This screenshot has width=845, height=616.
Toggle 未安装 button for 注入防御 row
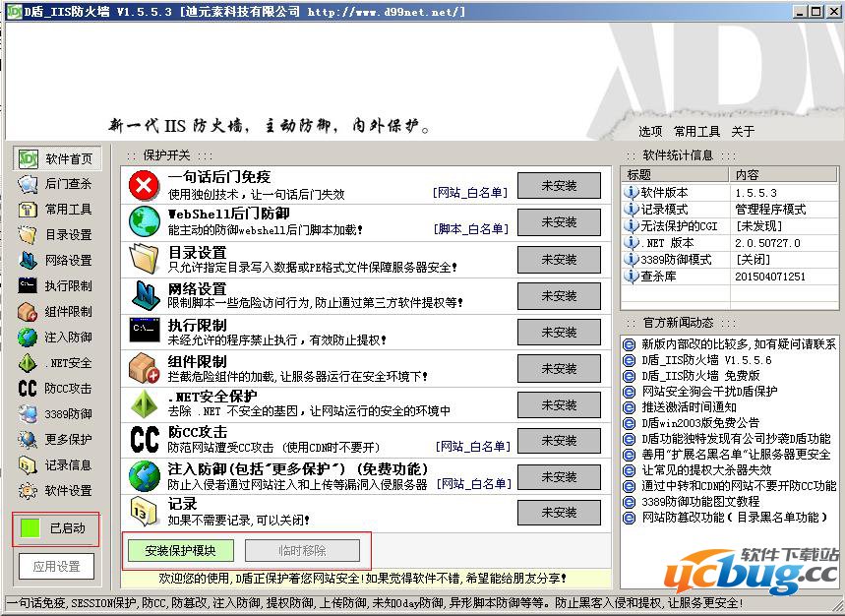coord(559,477)
